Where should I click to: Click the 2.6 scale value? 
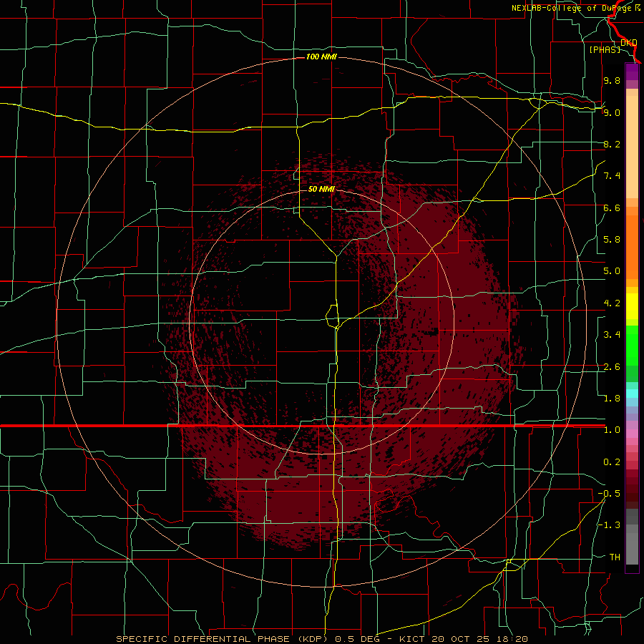click(612, 367)
